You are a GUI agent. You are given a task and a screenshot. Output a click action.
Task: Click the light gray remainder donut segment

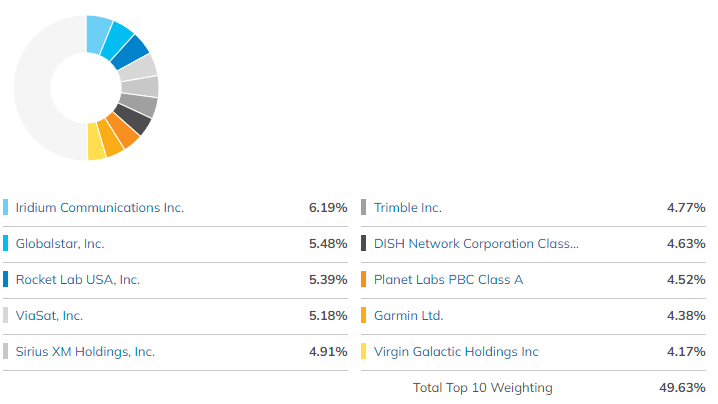[30, 88]
